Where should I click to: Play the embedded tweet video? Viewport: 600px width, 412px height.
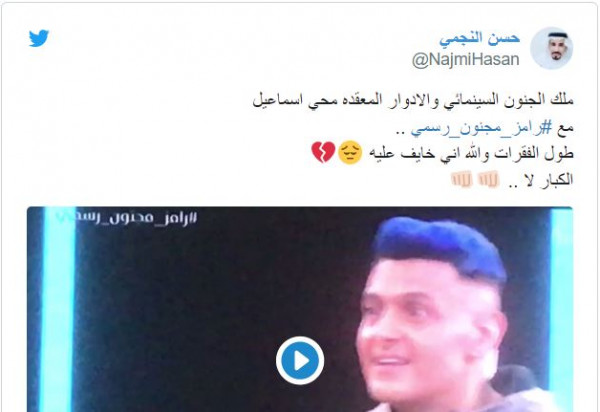[300, 360]
